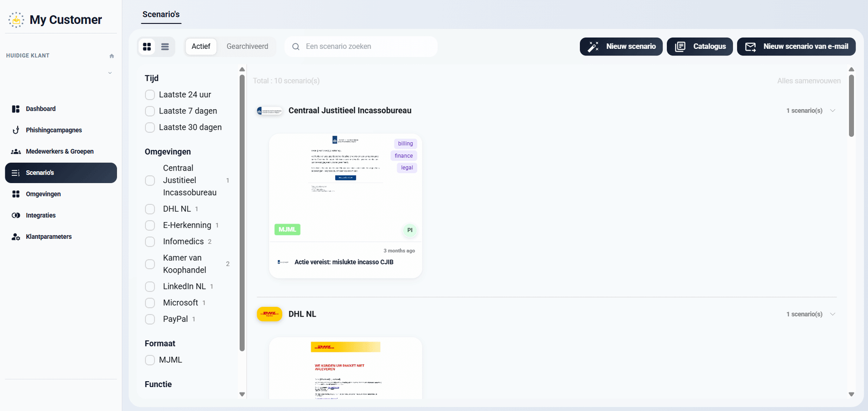868x411 pixels.
Task: Collapse the Centraal Justitieel Incassobureau group
Action: 833,111
